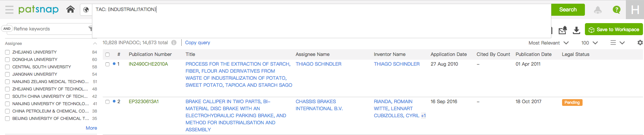Toggle the select-all header checkbox
This screenshot has width=644, height=135.
[107, 54]
